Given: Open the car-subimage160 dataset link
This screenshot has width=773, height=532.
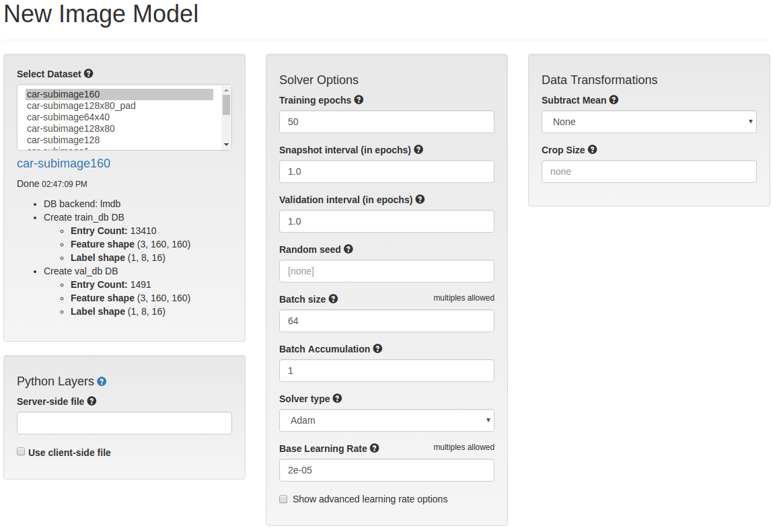Looking at the screenshot, I should click(x=64, y=163).
